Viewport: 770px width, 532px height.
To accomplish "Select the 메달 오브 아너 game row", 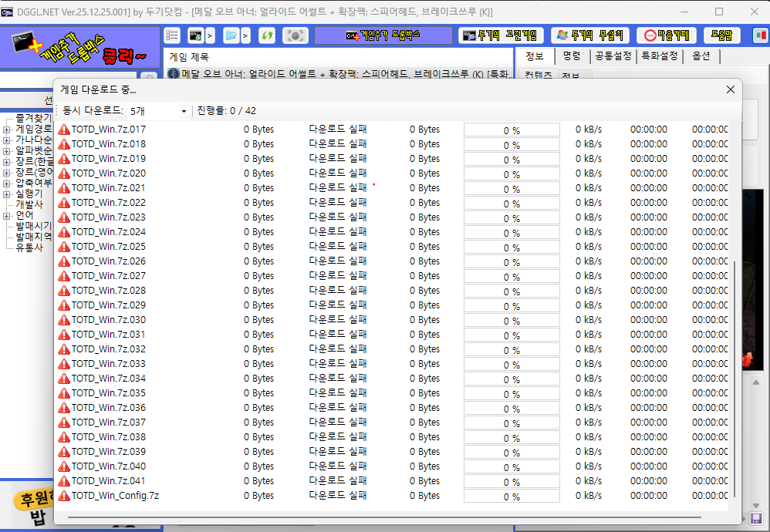I will click(x=339, y=73).
